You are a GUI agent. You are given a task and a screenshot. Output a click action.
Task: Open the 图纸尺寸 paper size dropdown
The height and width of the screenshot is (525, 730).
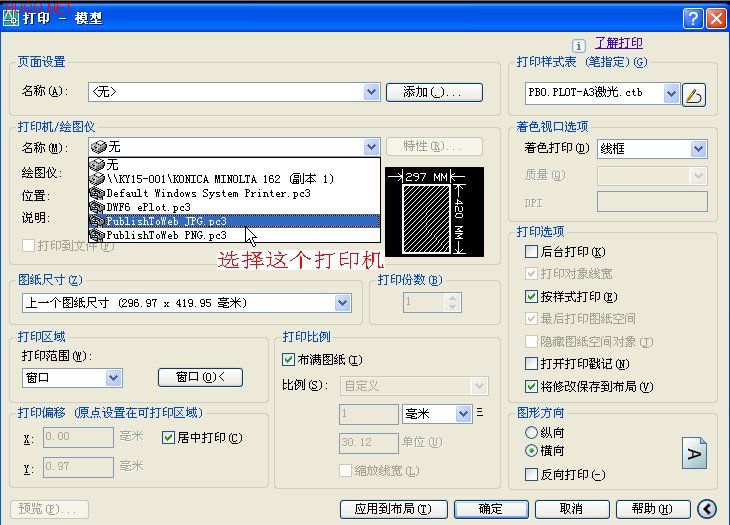tap(342, 303)
